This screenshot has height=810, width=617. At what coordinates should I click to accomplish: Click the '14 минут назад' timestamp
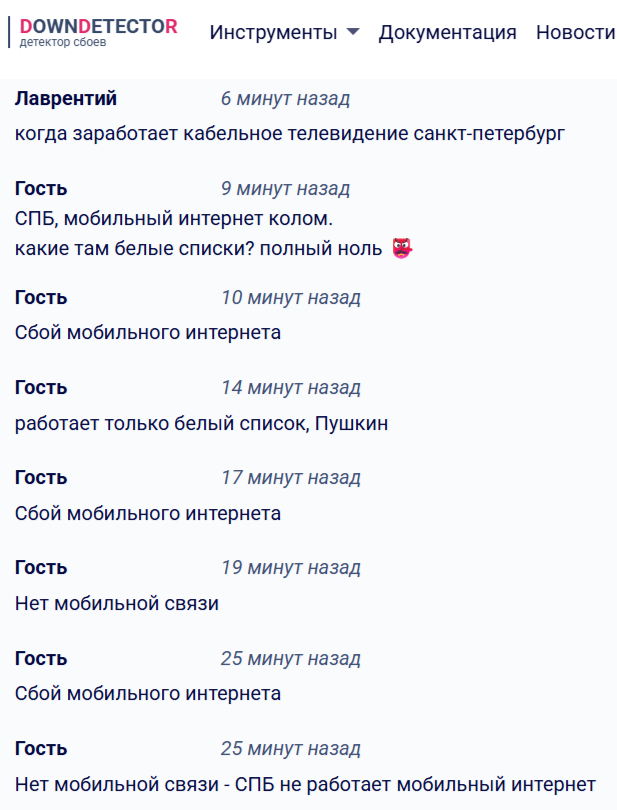pyautogui.click(x=290, y=388)
